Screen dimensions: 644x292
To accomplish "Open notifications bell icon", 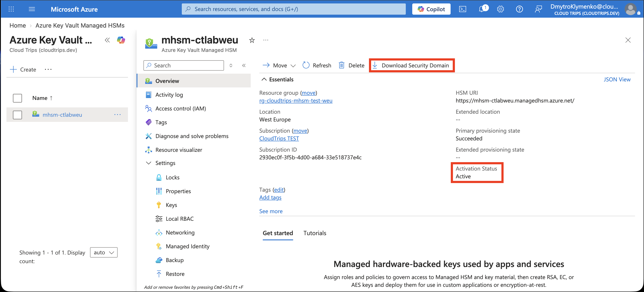I will point(482,9).
